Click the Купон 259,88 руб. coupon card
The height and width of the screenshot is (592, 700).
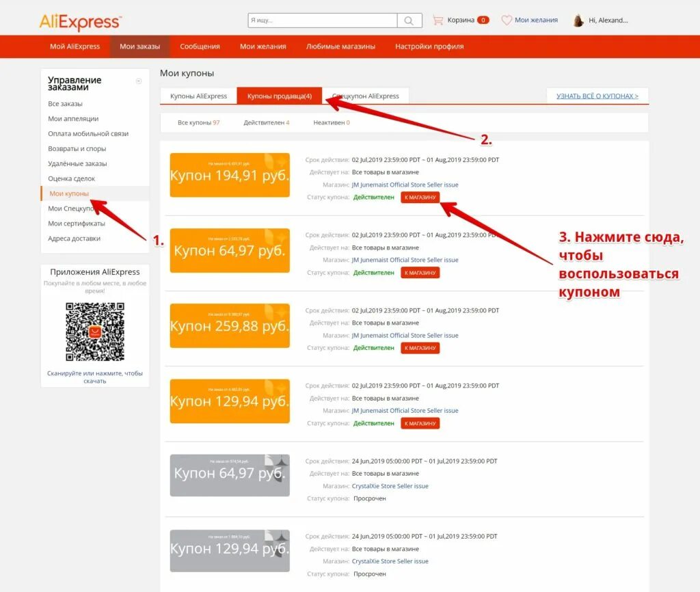230,325
